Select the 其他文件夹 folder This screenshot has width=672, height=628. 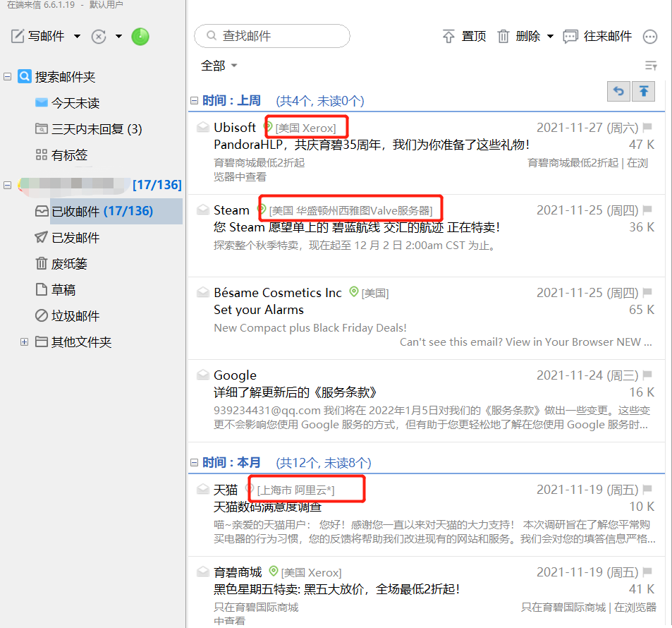click(x=73, y=342)
